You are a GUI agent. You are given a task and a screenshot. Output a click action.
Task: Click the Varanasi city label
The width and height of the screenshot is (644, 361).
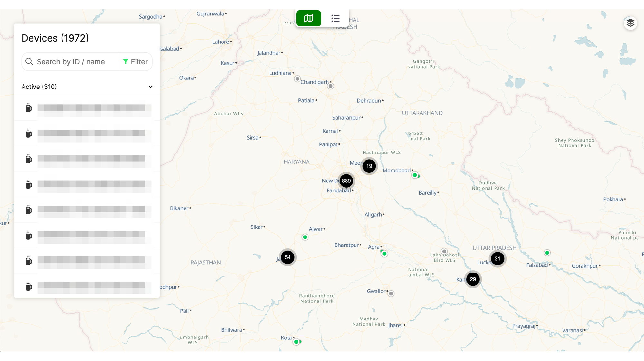[x=573, y=330]
